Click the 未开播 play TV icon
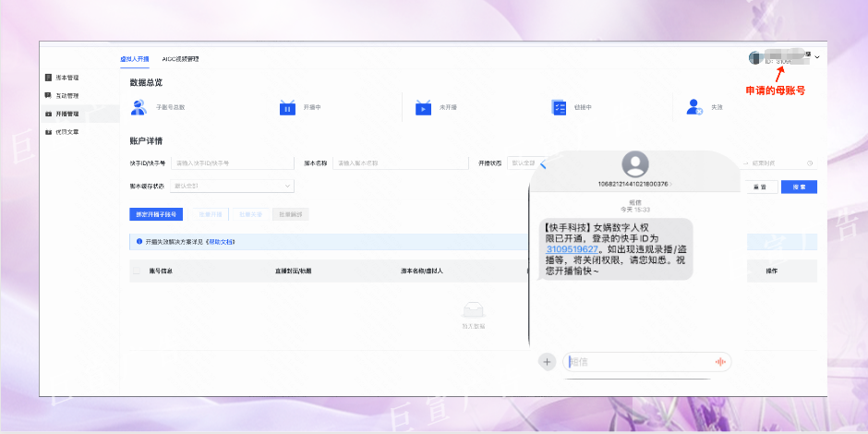 click(423, 107)
